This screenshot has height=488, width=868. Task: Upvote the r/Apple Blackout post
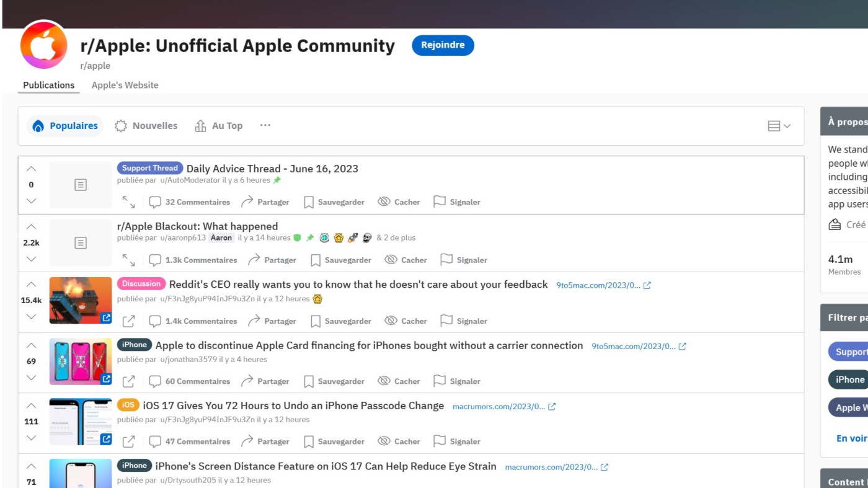coord(31,227)
